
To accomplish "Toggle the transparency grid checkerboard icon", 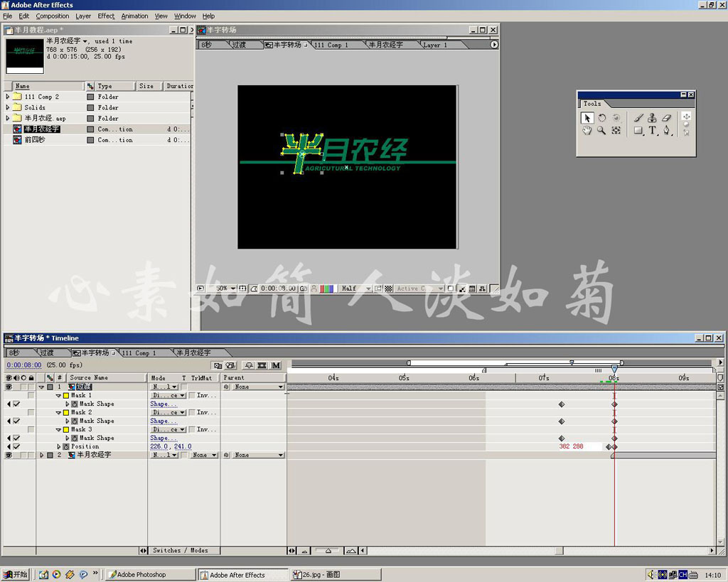I will [389, 289].
